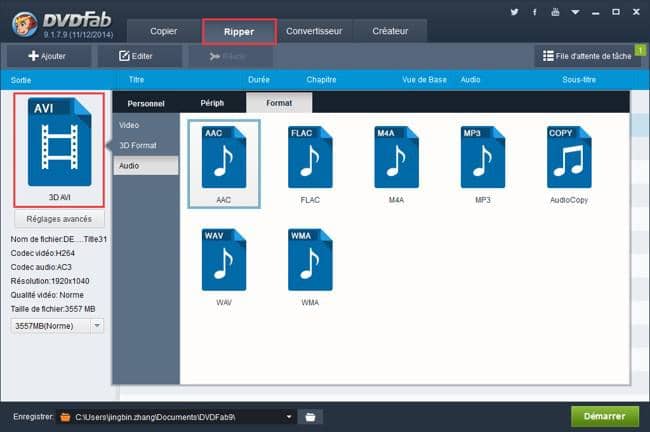Viewport: 650px width, 432px height.
Task: Pick the M4A audio format icon
Action: [396, 158]
